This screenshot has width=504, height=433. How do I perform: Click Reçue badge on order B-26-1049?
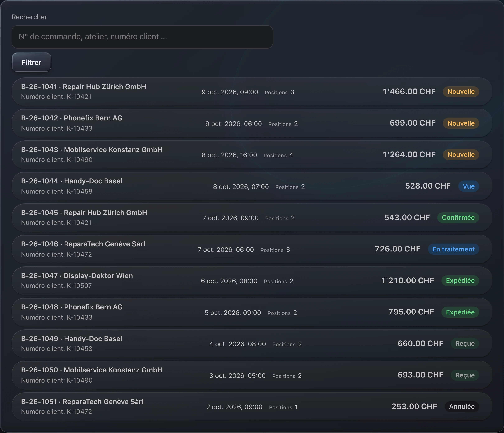tap(465, 344)
